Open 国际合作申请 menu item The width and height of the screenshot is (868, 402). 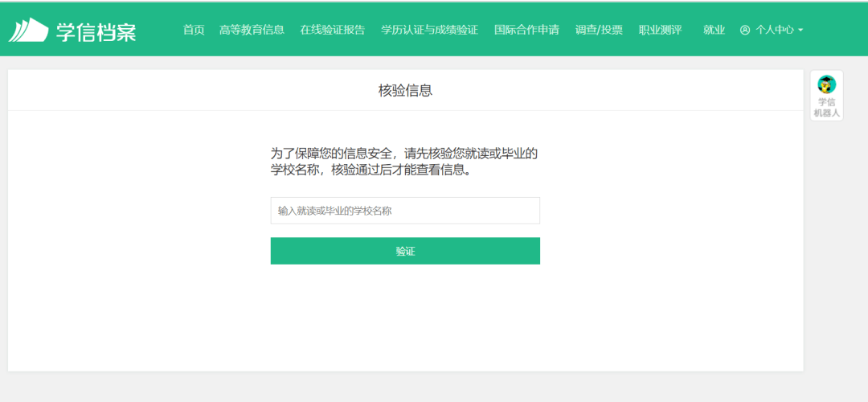526,30
